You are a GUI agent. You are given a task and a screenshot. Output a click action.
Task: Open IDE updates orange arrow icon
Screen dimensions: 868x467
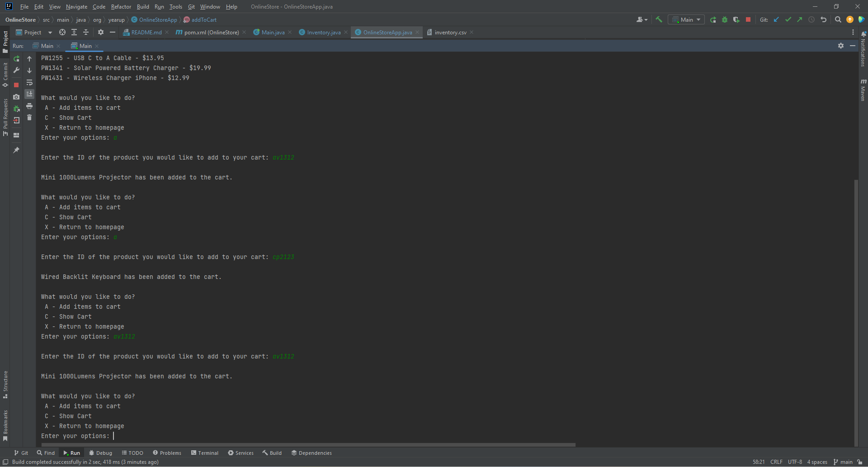coord(850,19)
